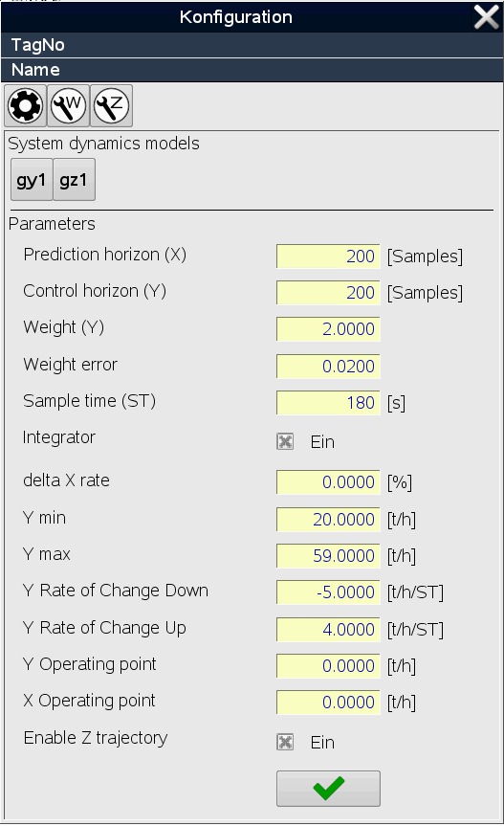The height and width of the screenshot is (826, 504).
Task: Edit the X Operating point field
Action: tap(328, 703)
